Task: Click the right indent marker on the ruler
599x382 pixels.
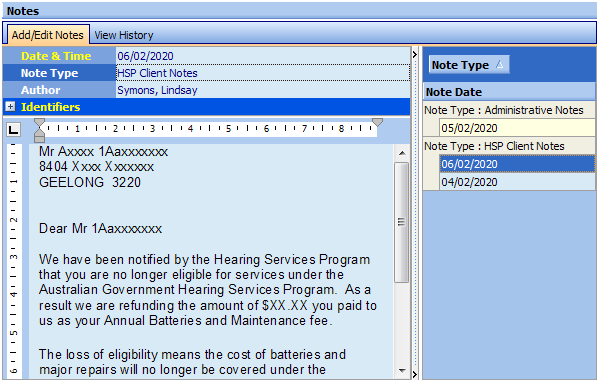Action: point(377,122)
